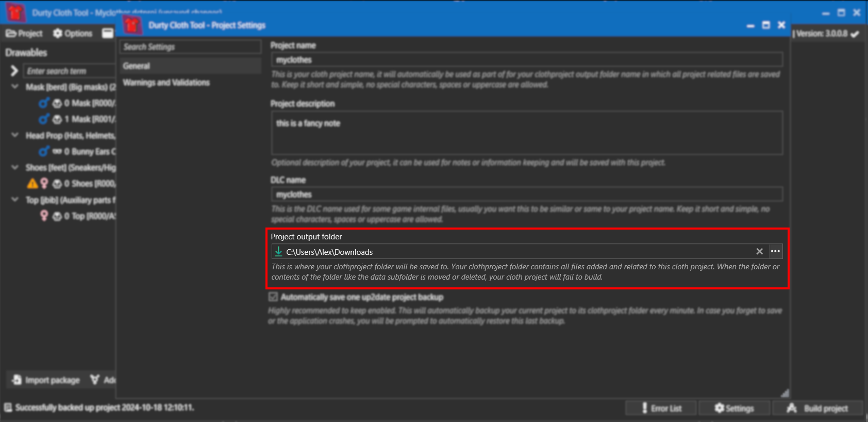Select Warnings and Validations settings category
This screenshot has width=868, height=422.
[x=166, y=83]
